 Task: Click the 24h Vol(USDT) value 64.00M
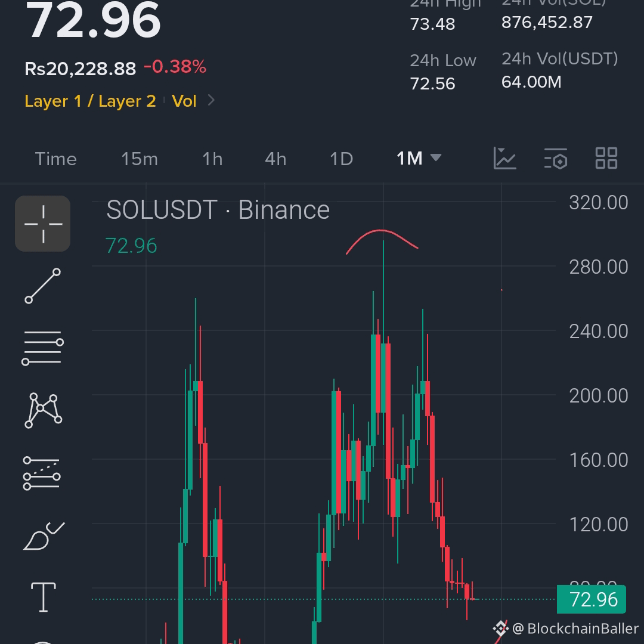(x=531, y=82)
